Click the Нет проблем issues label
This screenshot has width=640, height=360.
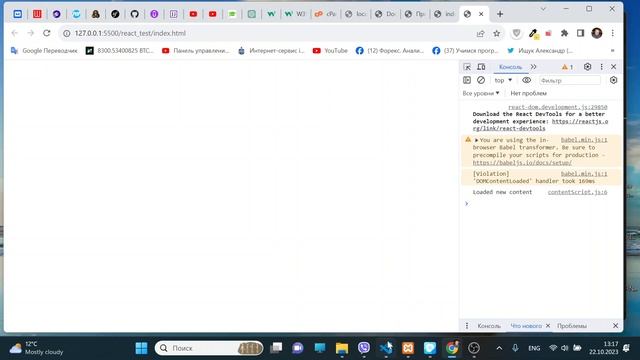[528, 93]
